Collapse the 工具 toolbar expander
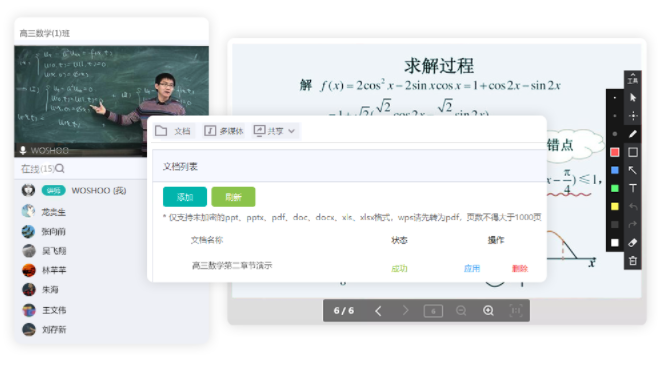The width and height of the screenshot is (664, 372). coord(633,78)
